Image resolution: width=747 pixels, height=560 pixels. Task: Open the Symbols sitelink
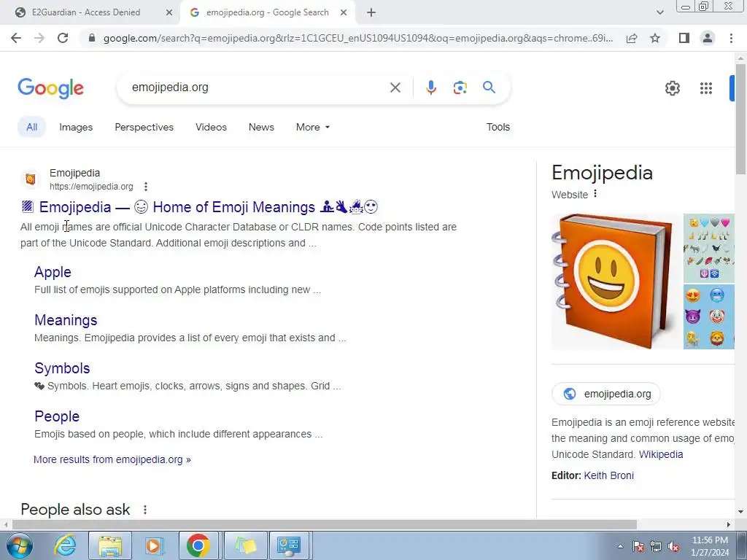click(62, 368)
